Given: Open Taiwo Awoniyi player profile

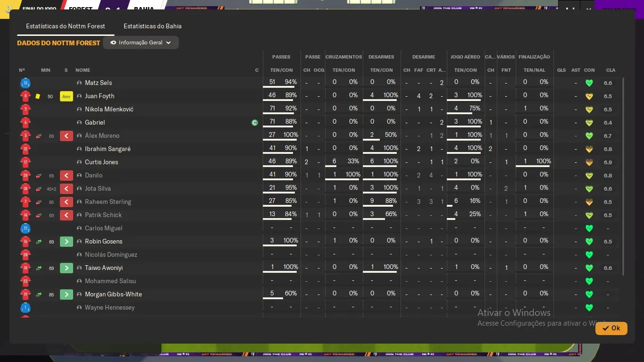Looking at the screenshot, I should (x=104, y=268).
